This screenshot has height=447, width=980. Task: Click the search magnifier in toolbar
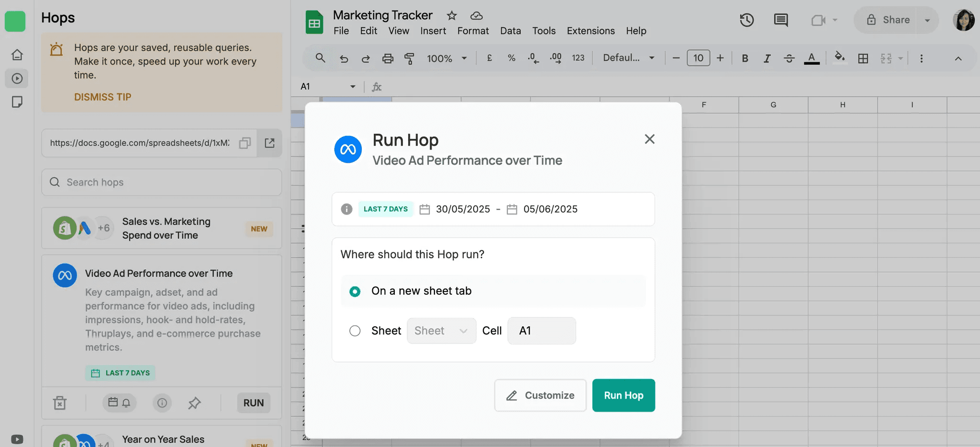321,58
